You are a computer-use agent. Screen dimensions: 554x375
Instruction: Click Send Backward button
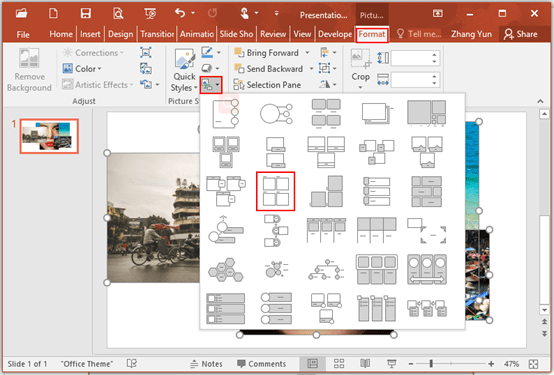click(269, 69)
